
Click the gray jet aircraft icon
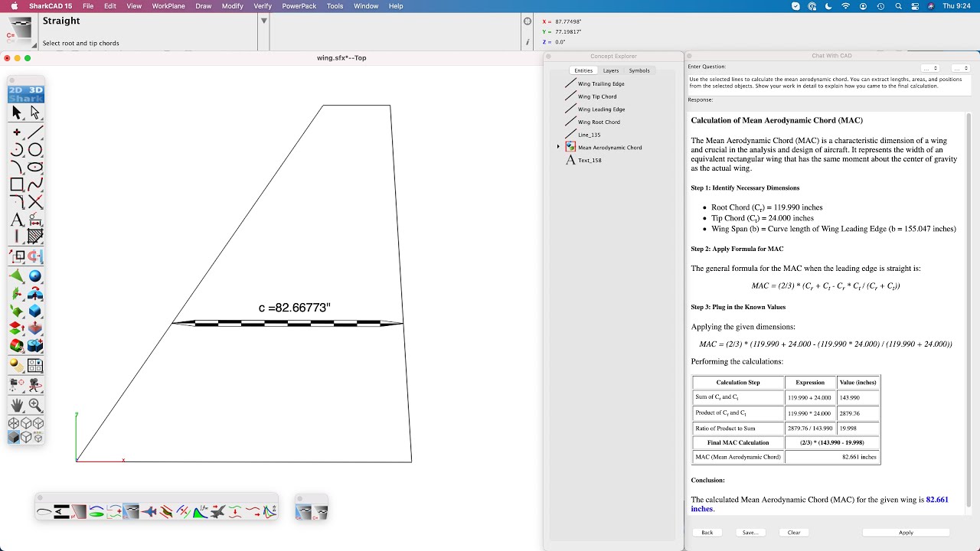click(x=218, y=512)
